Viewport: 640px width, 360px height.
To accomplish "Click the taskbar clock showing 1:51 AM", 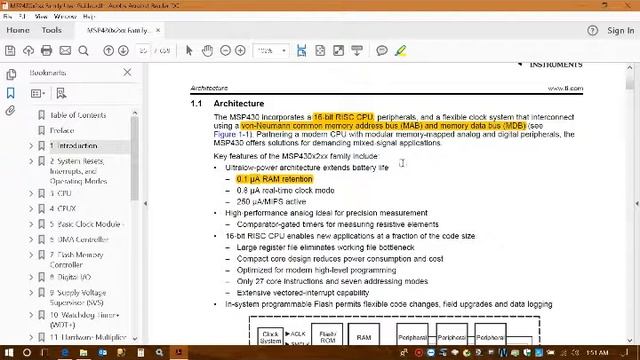I will coord(597,352).
